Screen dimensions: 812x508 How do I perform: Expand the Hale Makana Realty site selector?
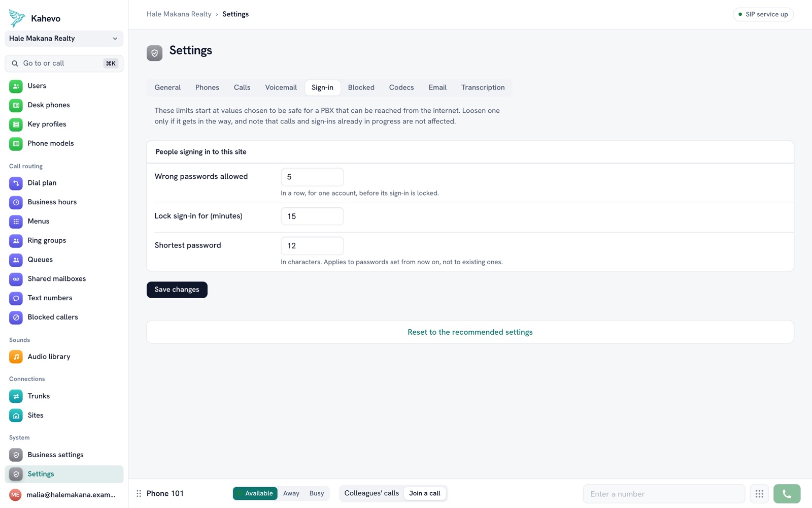tap(64, 39)
